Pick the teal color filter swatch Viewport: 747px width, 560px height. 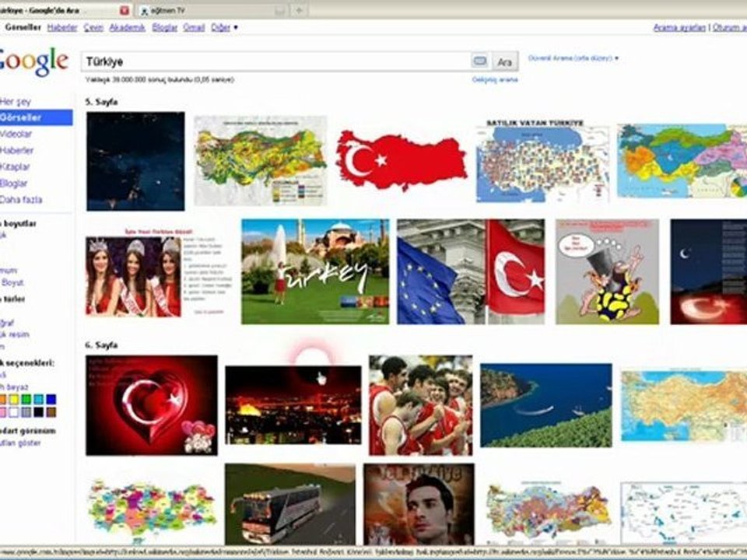click(39, 399)
